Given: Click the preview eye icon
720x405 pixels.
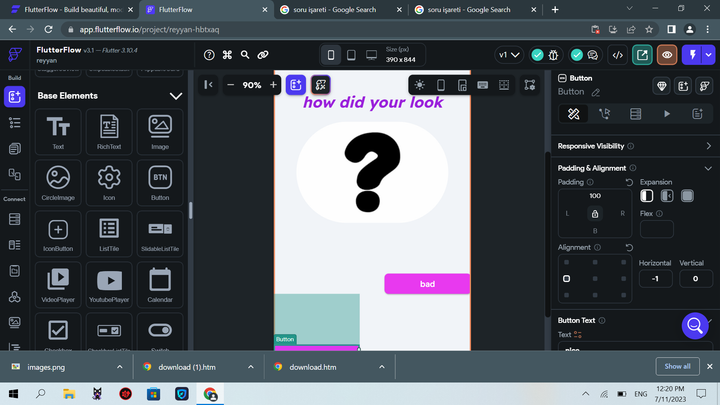Looking at the screenshot, I should click(666, 55).
